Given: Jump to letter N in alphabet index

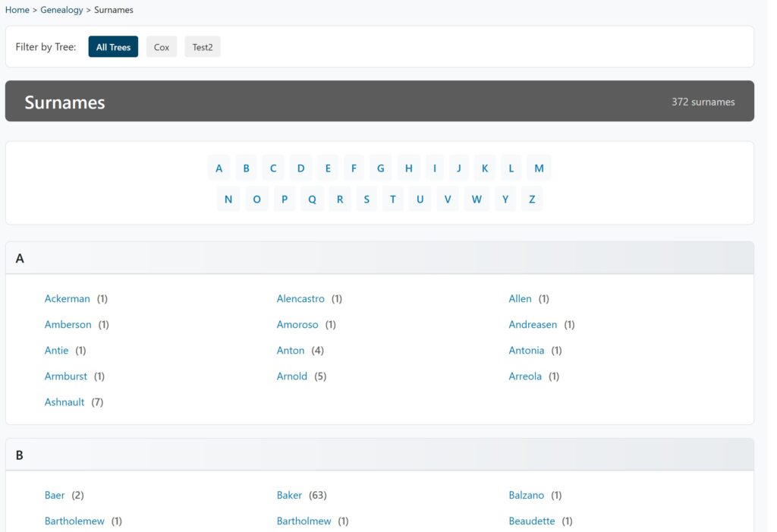Looking at the screenshot, I should [x=228, y=200].
